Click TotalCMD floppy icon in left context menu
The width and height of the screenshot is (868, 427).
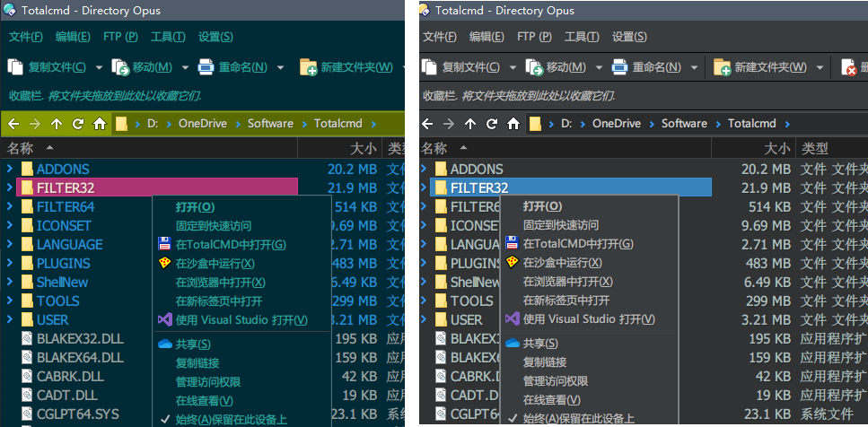(164, 244)
